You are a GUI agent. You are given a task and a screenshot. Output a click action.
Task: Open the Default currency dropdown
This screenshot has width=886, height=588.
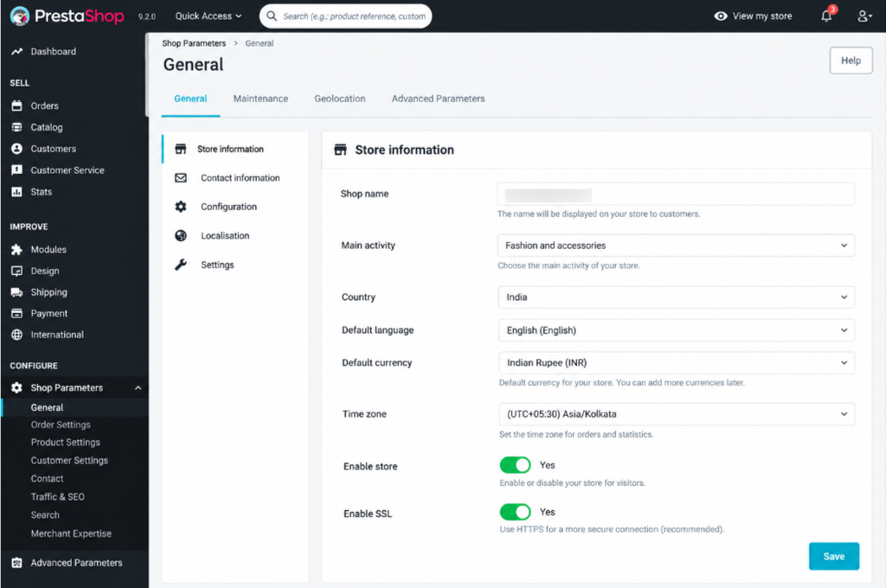(x=677, y=362)
